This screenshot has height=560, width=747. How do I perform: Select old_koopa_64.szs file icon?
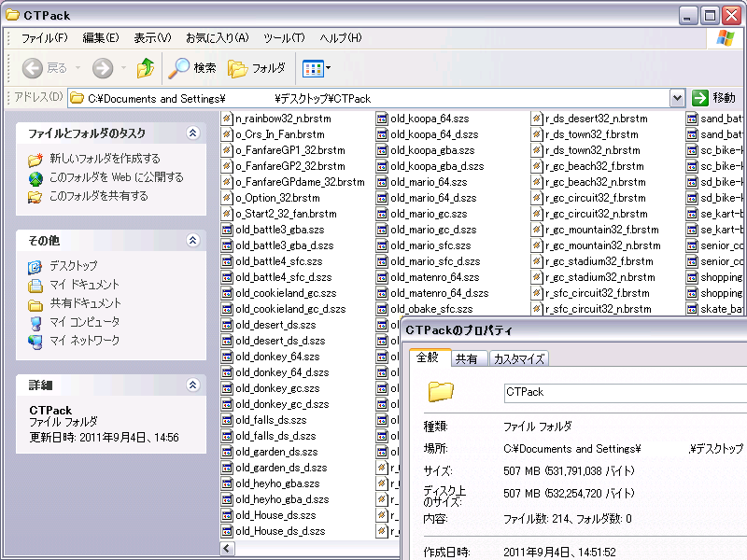pos(382,119)
